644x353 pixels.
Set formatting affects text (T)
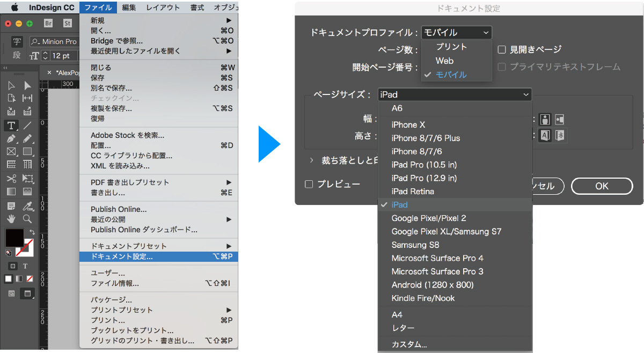click(25, 266)
